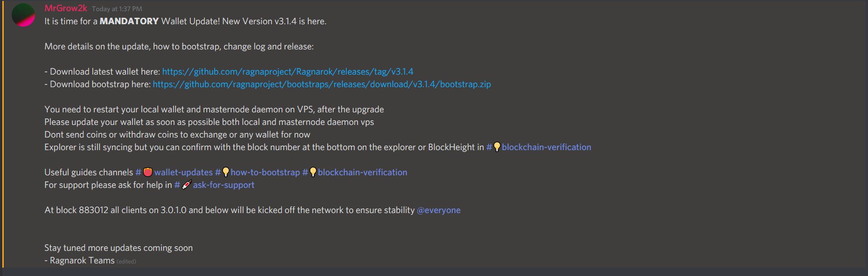Click the MrGrow2k username
Screen dimensions: 868x276
[x=66, y=8]
